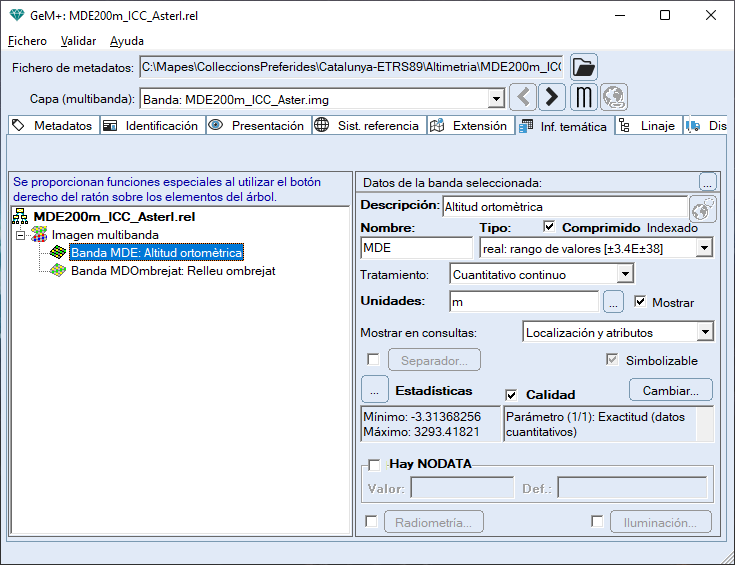Open the Validar menu
This screenshot has width=735, height=565.
tap(78, 41)
